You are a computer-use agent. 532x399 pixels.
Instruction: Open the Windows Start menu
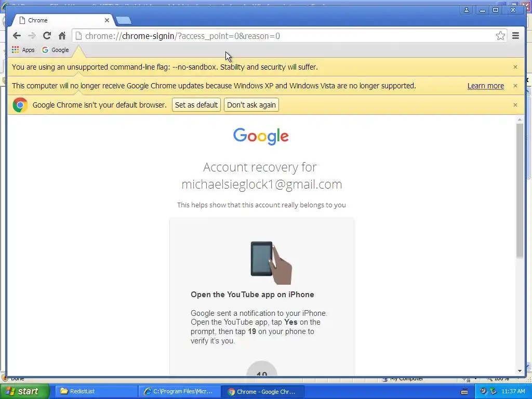[x=24, y=391]
